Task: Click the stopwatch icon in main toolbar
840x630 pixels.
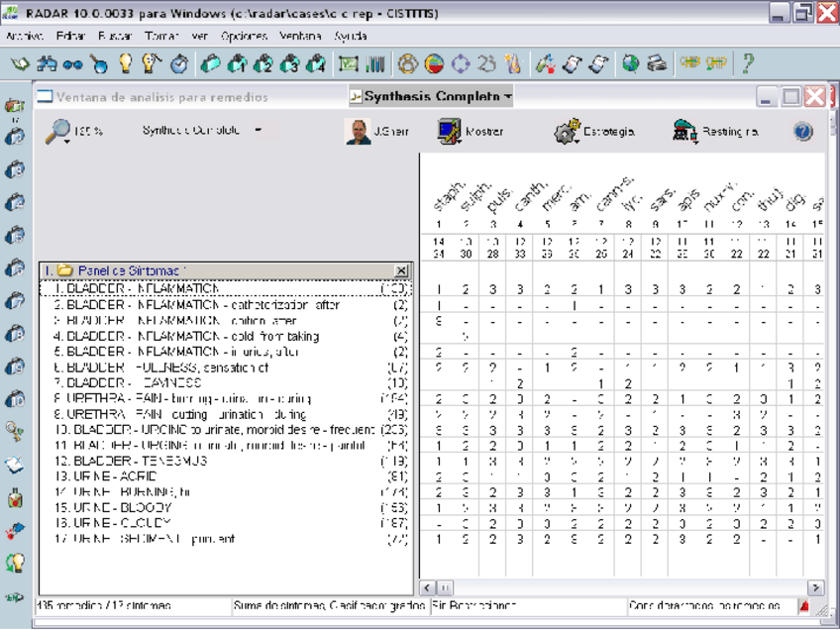Action: pyautogui.click(x=178, y=63)
